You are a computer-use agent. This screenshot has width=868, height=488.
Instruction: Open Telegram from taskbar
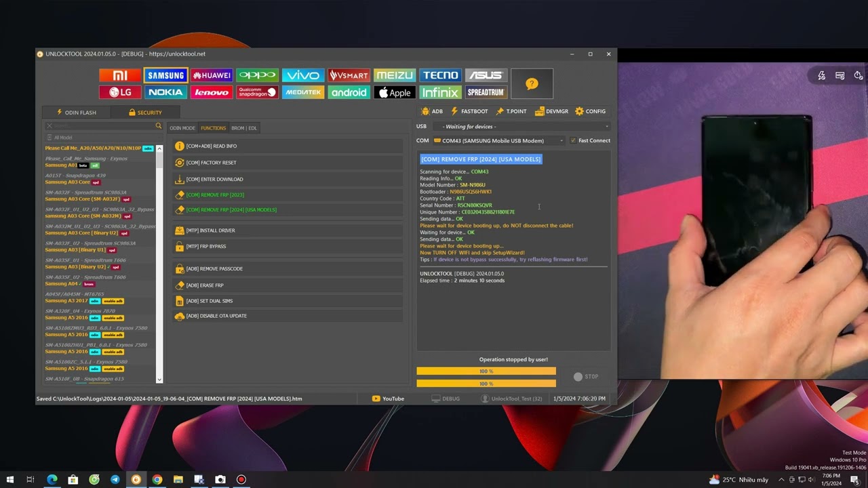(115, 479)
